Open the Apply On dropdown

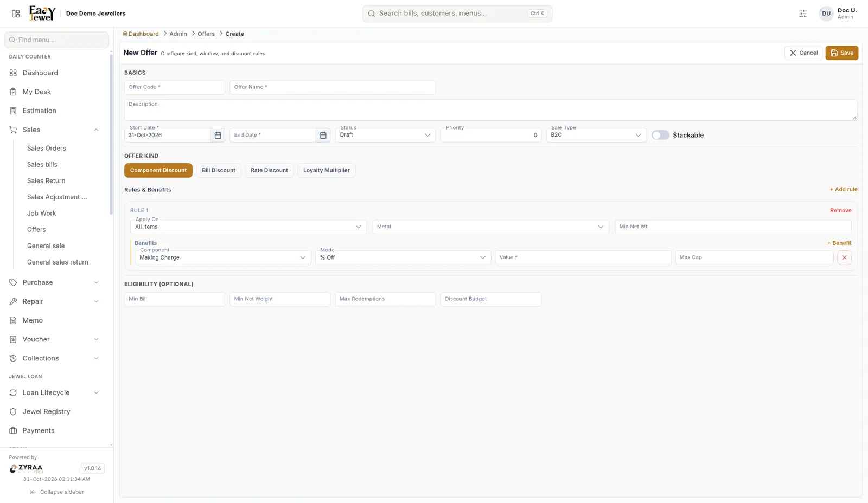pos(248,227)
